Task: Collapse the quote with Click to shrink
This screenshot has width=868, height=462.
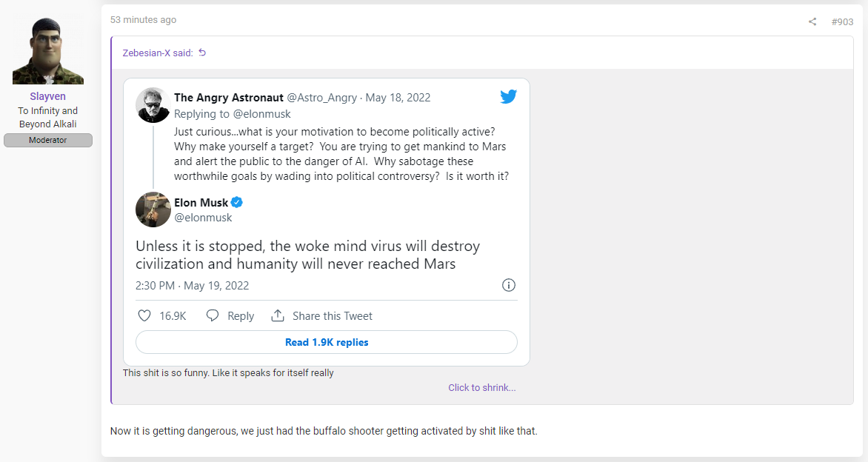Action: point(481,387)
